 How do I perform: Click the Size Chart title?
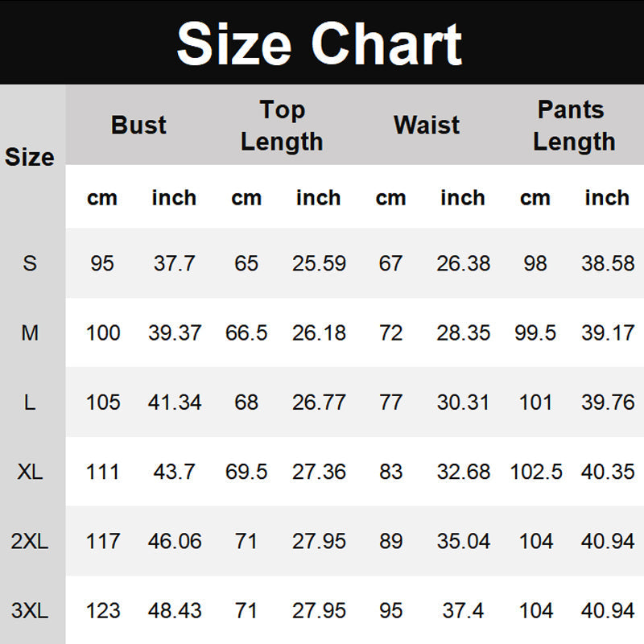click(320, 43)
